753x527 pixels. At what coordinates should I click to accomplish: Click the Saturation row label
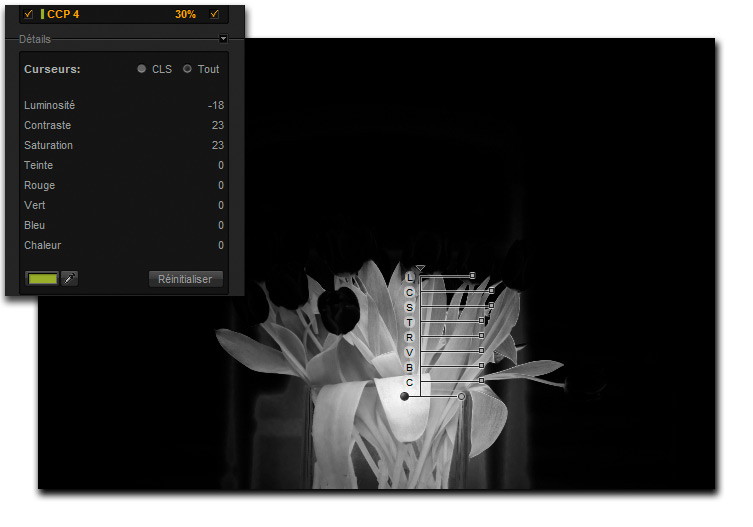49,145
